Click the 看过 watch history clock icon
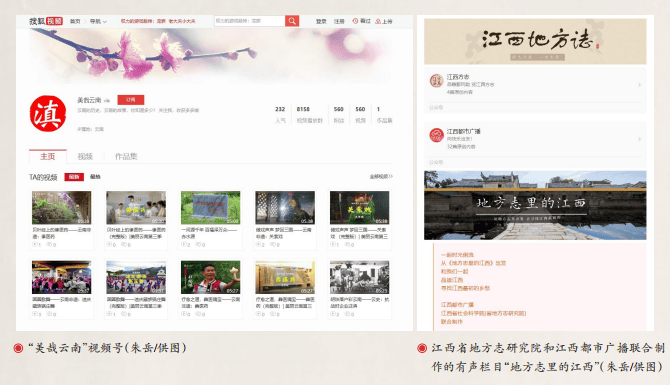Image resolution: width=670 pixels, height=385 pixels. point(355,21)
